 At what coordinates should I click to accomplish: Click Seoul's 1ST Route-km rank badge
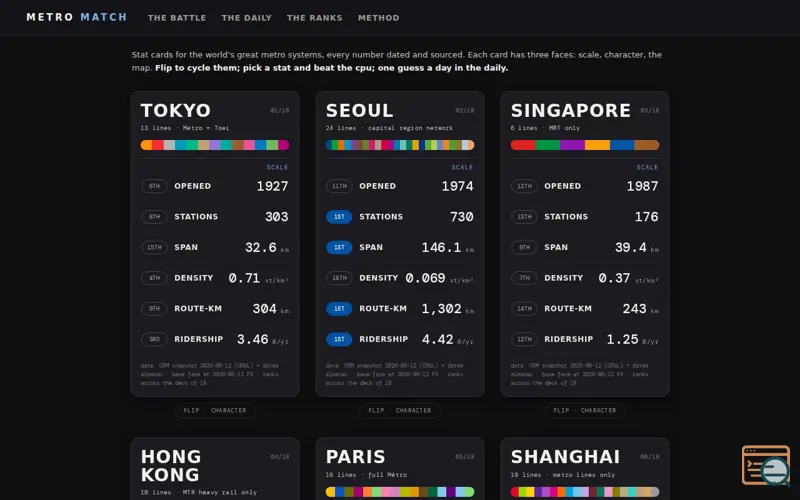click(339, 309)
